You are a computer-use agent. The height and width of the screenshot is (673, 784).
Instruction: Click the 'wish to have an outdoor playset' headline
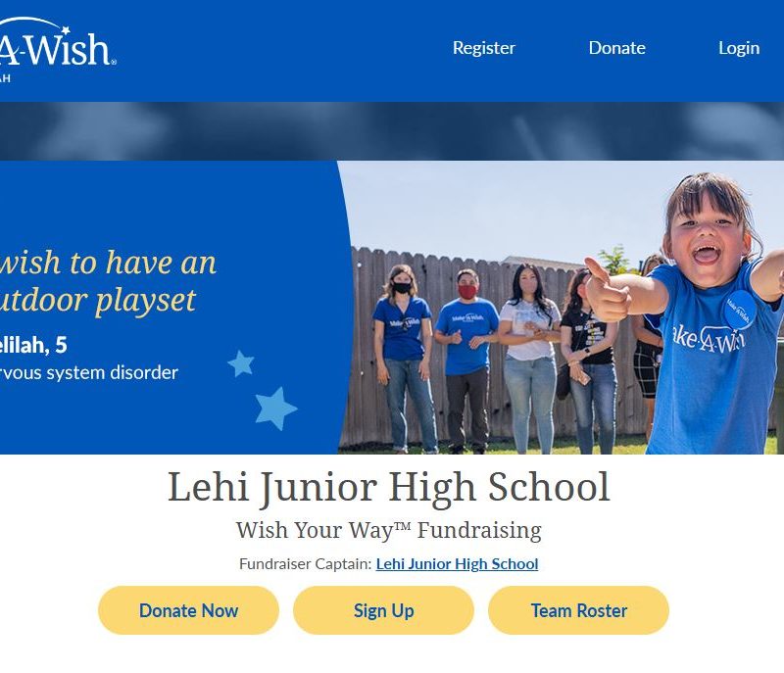108,281
